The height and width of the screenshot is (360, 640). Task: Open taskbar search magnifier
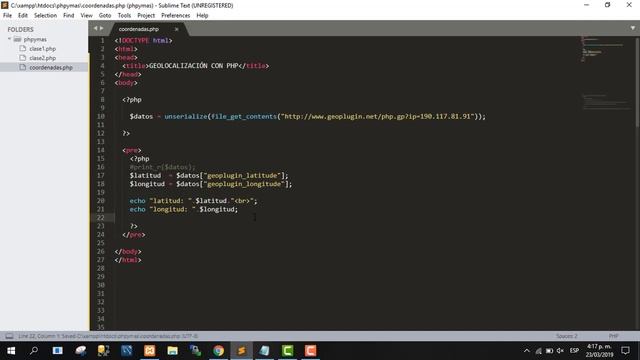point(34,351)
